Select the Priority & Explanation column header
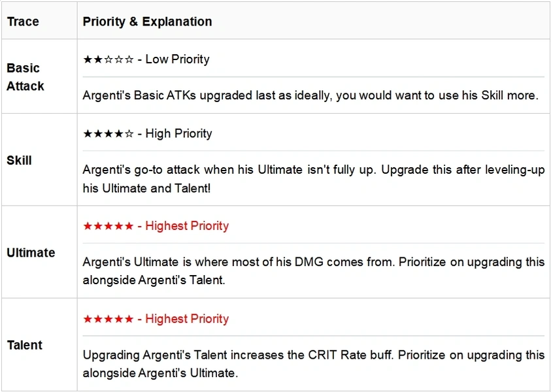The height and width of the screenshot is (392, 551). pyautogui.click(x=147, y=22)
